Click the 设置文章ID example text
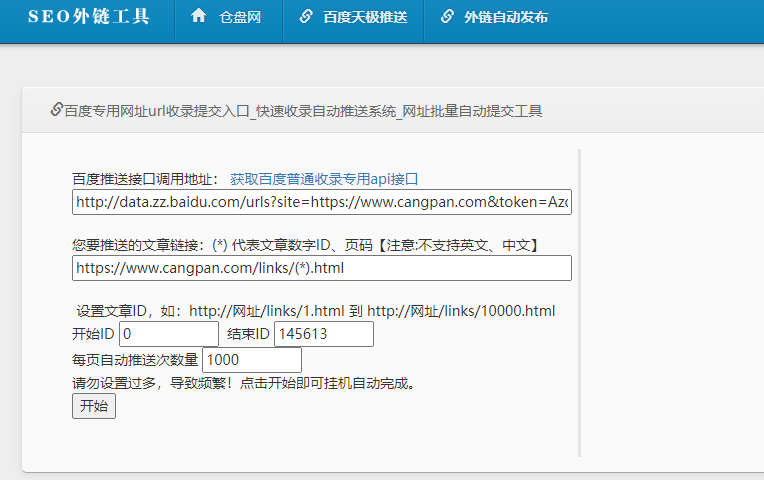This screenshot has height=480, width=764. 316,310
